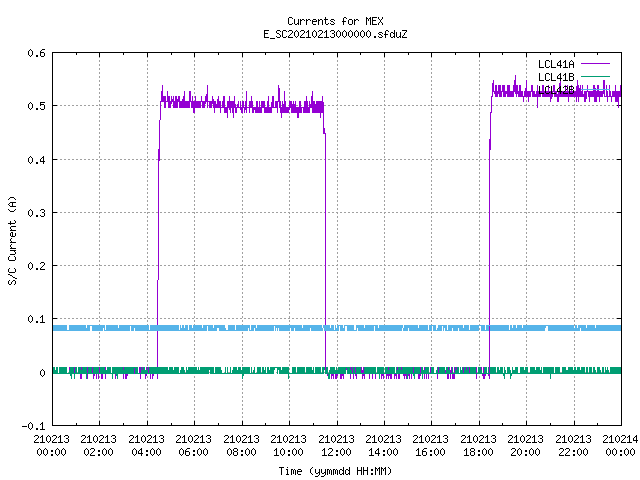Viewport: 640px width, 480px height.
Task: Click the x-axis tick '210213 18:00'
Action: (x=478, y=446)
